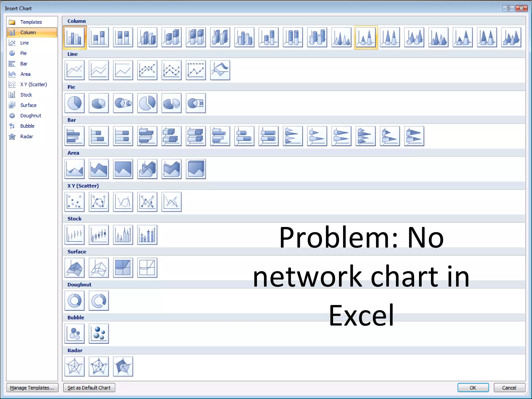Image resolution: width=532 pixels, height=399 pixels.
Task: Select the Clustered Bar chart thumbnail
Action: point(75,136)
